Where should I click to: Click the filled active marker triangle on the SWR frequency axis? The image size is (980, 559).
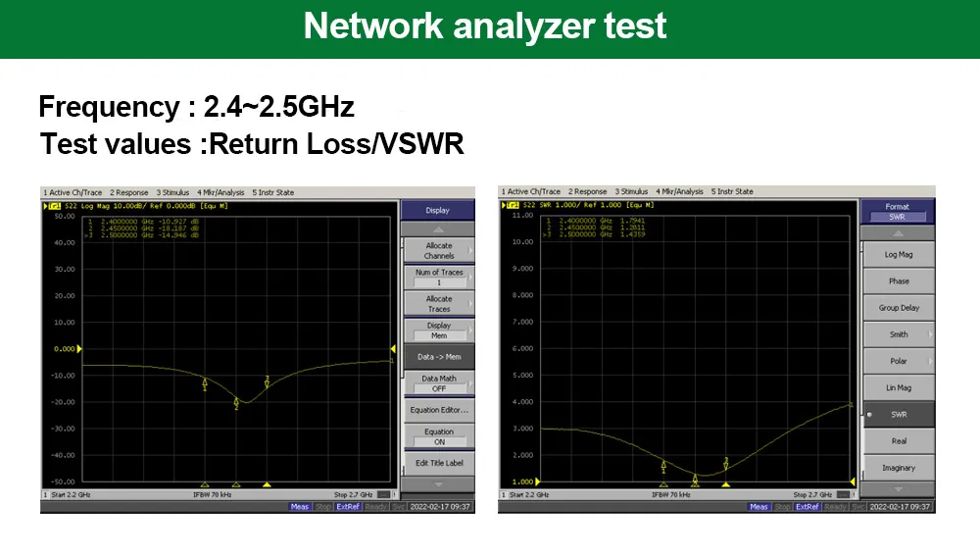click(x=726, y=484)
